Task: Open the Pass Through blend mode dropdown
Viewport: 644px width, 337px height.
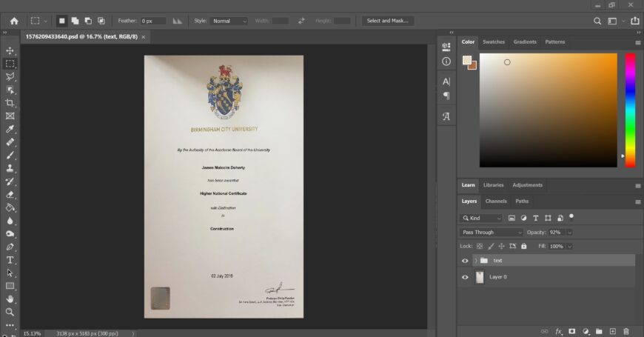Action: [x=491, y=233]
